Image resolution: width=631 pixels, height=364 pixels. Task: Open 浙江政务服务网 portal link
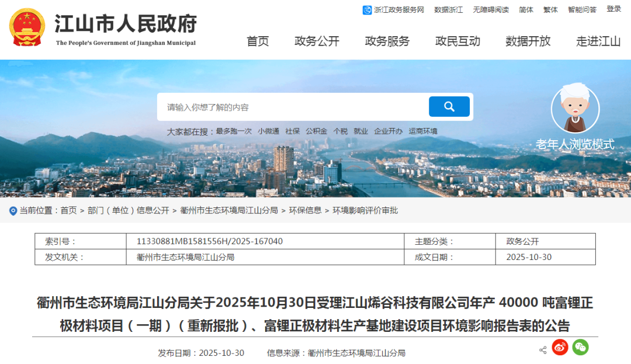(393, 10)
